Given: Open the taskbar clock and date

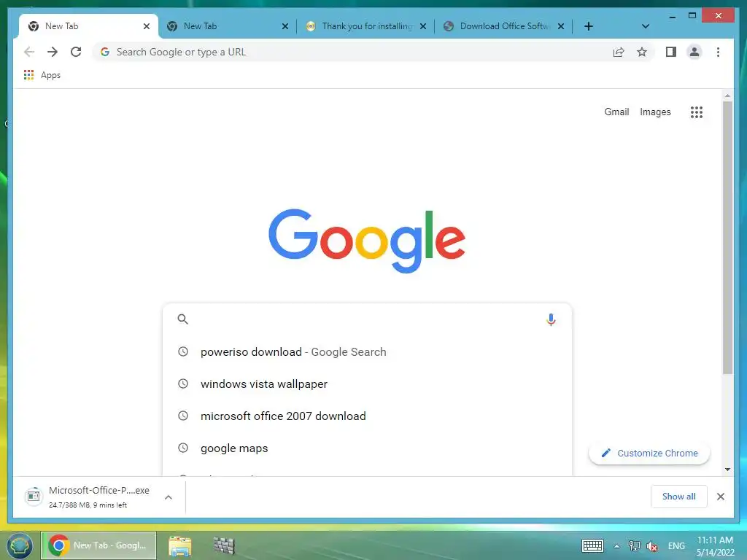Looking at the screenshot, I should point(715,546).
